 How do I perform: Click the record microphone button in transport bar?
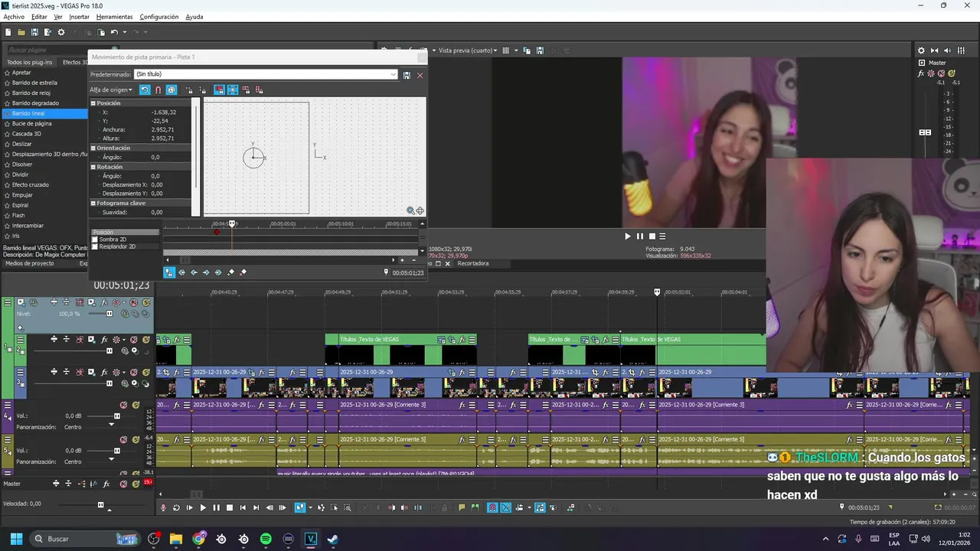(163, 507)
